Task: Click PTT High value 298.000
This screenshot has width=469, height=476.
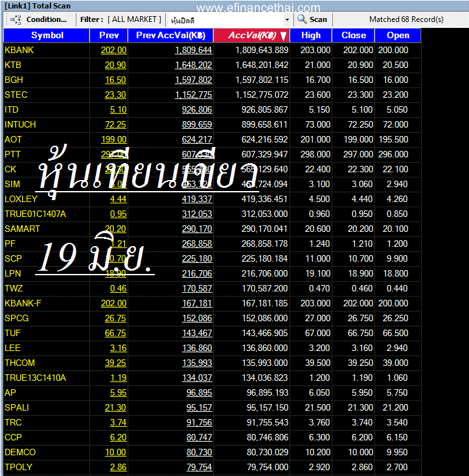Action: (315, 154)
